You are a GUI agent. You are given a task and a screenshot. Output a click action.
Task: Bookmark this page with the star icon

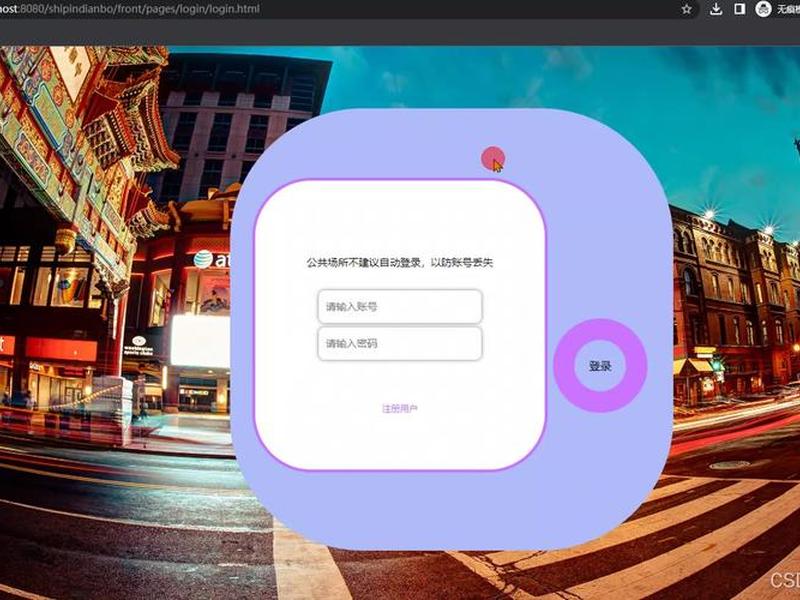[687, 9]
